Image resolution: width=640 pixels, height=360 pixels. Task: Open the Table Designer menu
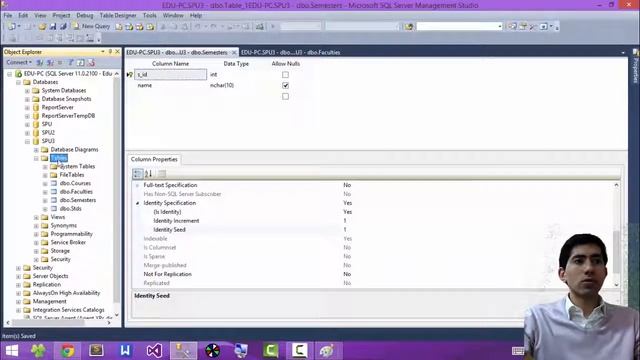click(x=118, y=15)
